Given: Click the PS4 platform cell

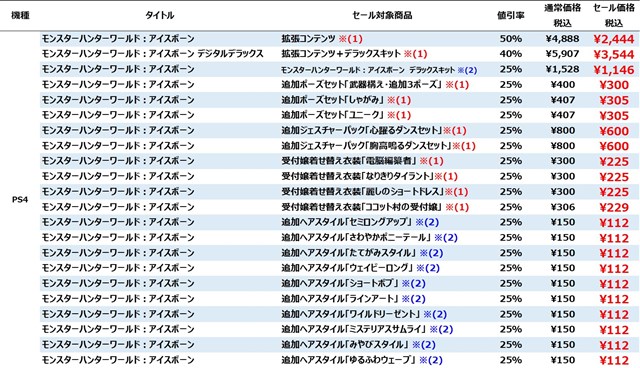Looking at the screenshot, I should [x=20, y=200].
